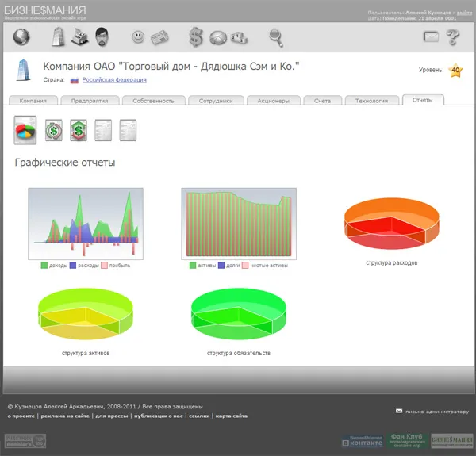476x456 pixels.
Task: Click the карта сайта footer link
Action: (231, 416)
